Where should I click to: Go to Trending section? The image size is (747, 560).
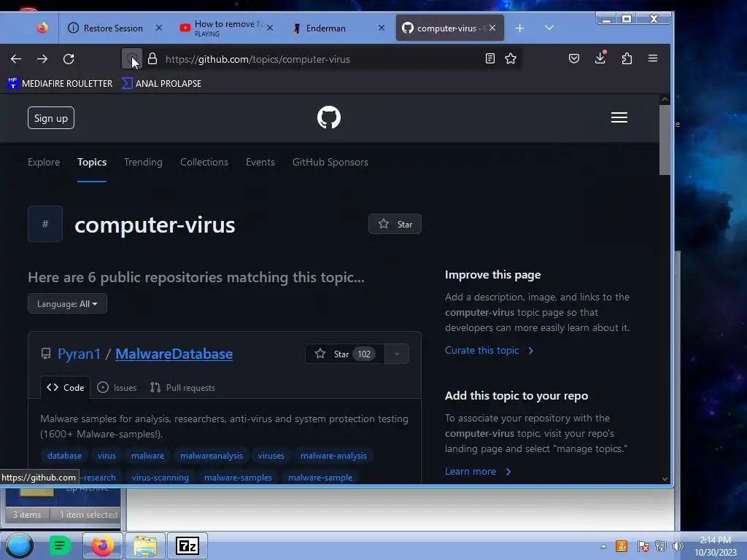143,162
